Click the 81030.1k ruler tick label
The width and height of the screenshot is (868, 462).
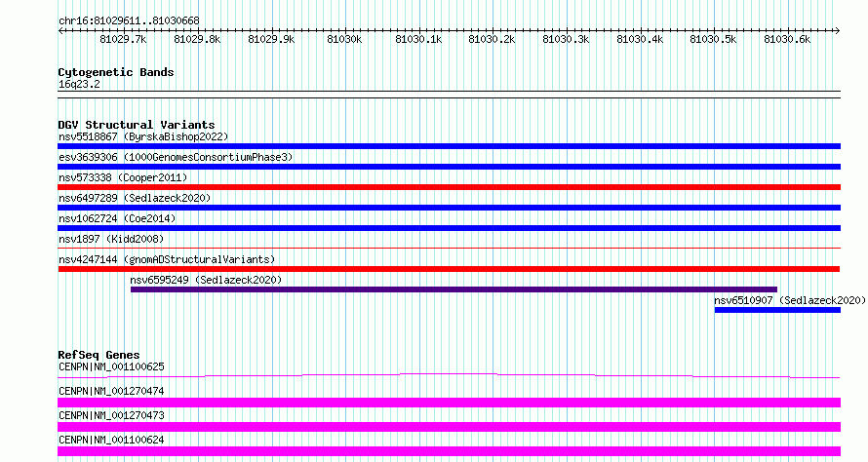[x=418, y=39]
